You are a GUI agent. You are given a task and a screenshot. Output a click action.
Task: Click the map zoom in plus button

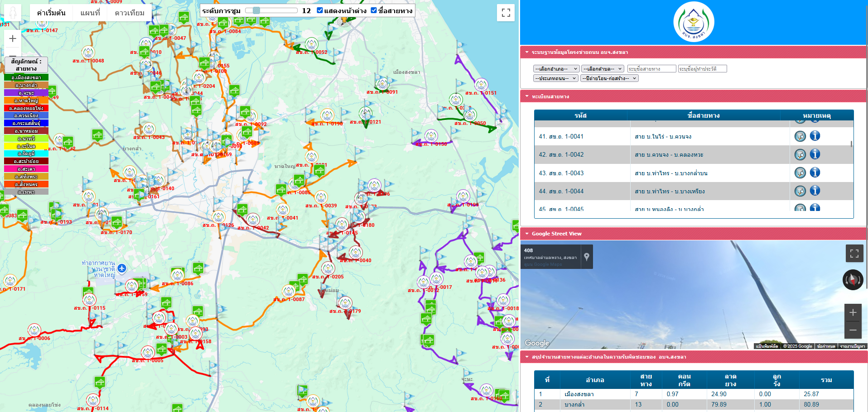13,38
